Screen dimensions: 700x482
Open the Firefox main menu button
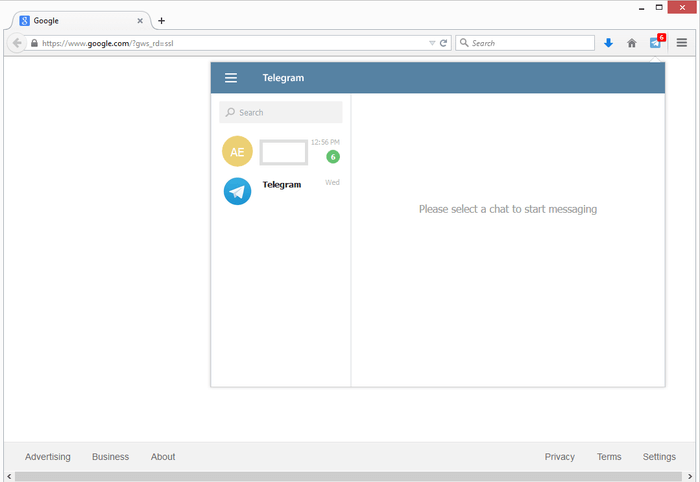click(x=681, y=43)
